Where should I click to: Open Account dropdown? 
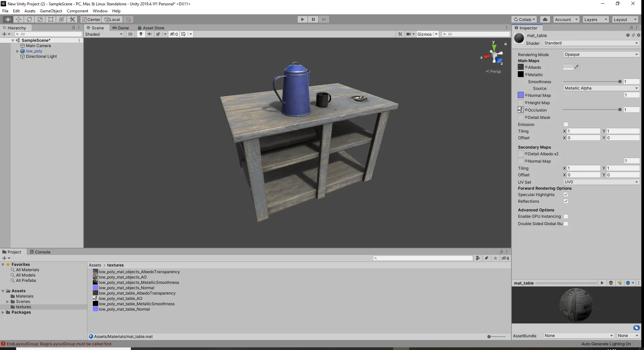click(x=566, y=19)
